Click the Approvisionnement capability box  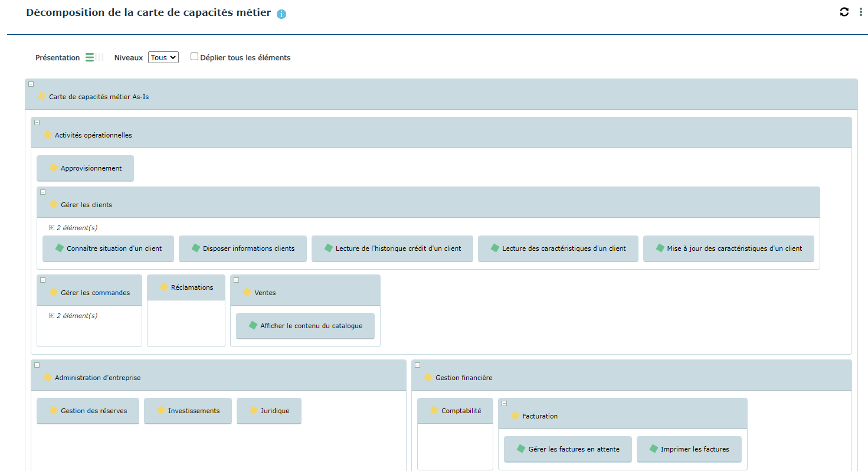click(x=85, y=168)
